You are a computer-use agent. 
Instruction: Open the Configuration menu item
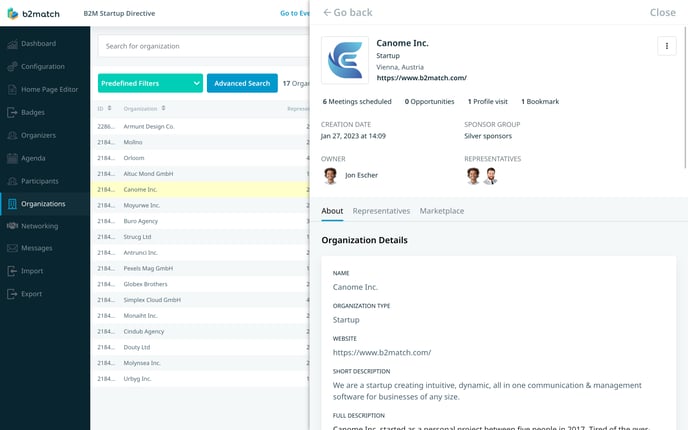click(x=45, y=67)
